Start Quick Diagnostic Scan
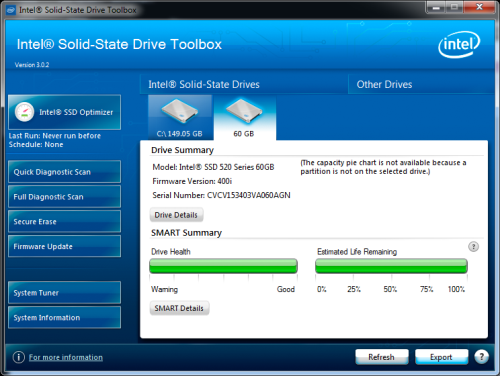 (x=65, y=172)
